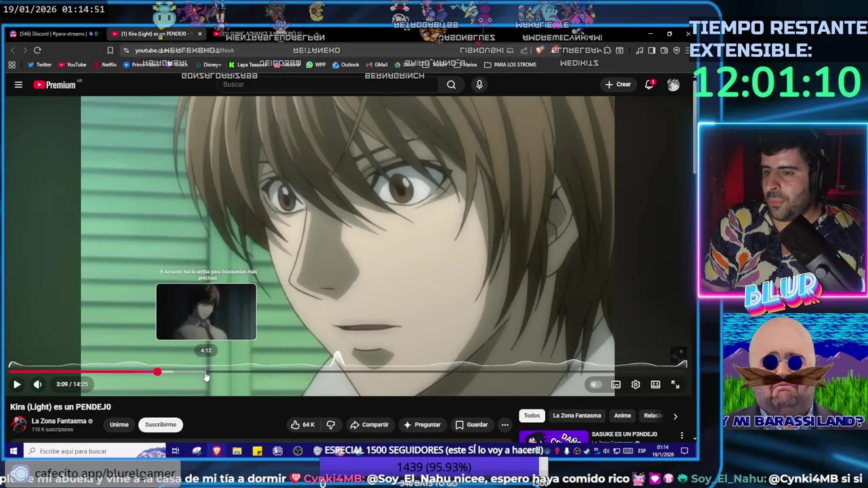This screenshot has height=488, width=868.
Task: Open the GMail bookmark
Action: click(x=376, y=65)
